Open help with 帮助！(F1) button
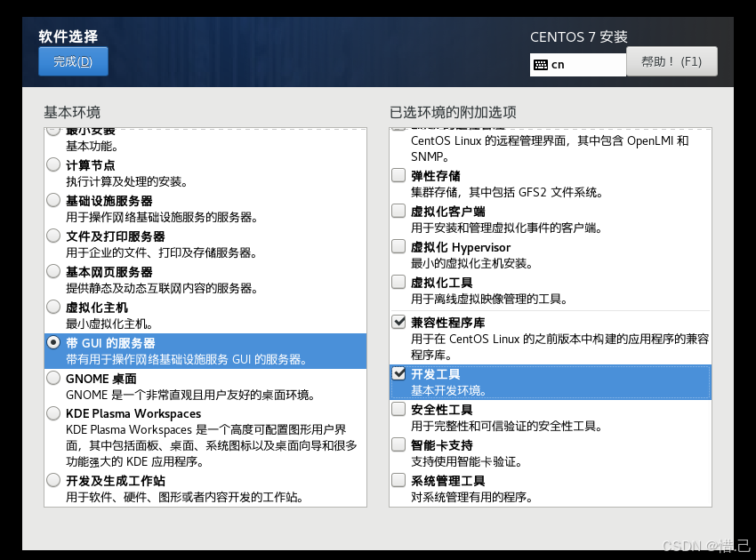The width and height of the screenshot is (756, 560). (x=672, y=61)
